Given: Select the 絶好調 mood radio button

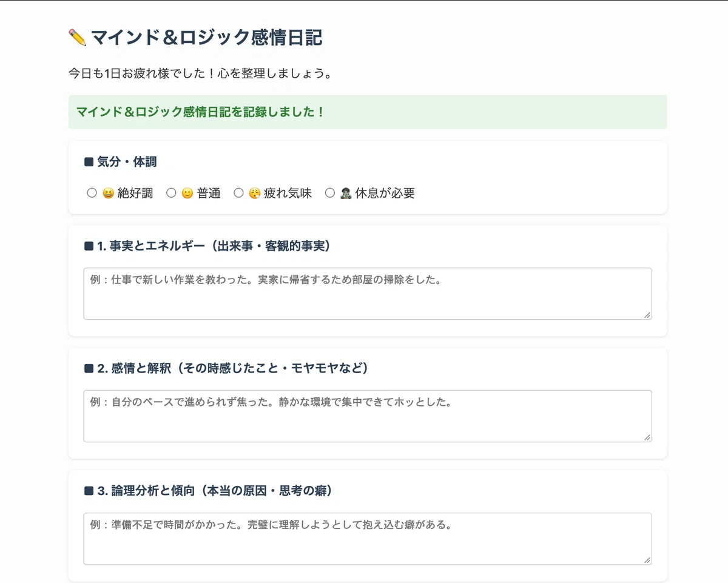Looking at the screenshot, I should 92,193.
